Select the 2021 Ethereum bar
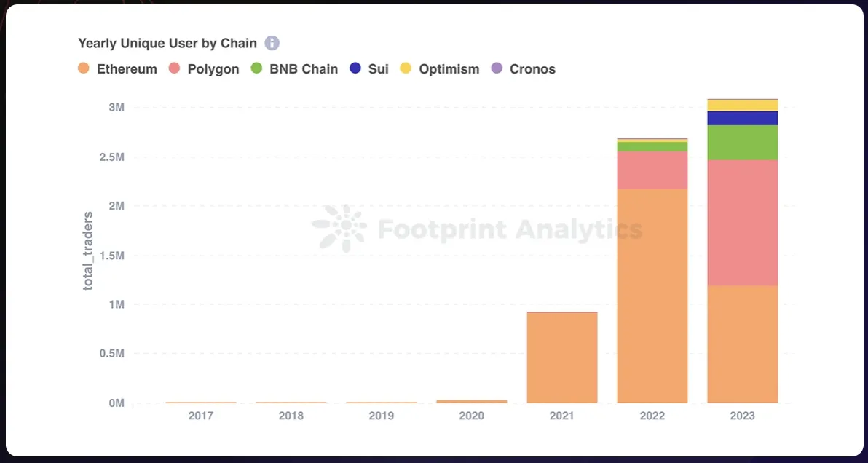868x463 pixels. [x=562, y=358]
